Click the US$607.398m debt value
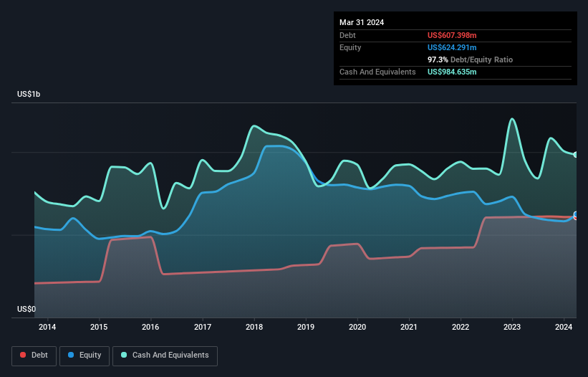 452,35
